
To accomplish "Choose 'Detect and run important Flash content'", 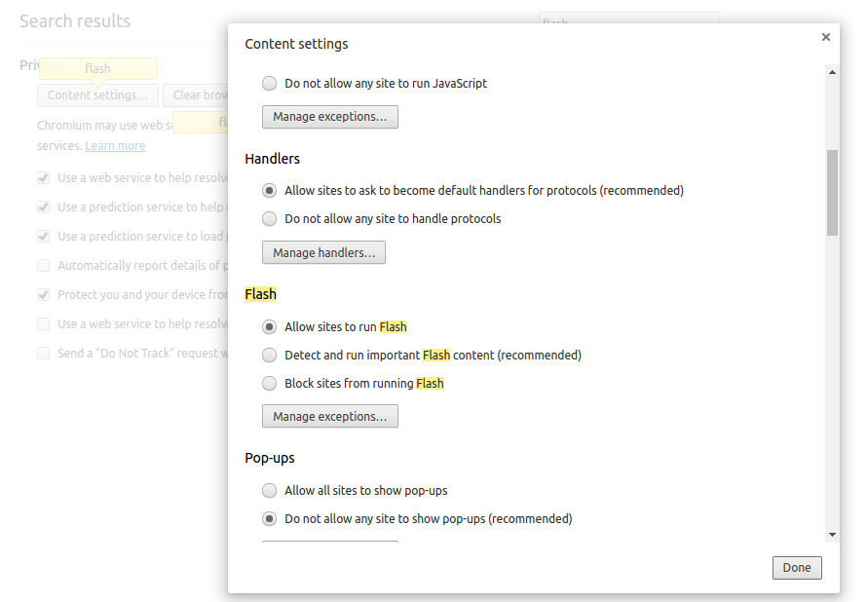I will tap(269, 356).
